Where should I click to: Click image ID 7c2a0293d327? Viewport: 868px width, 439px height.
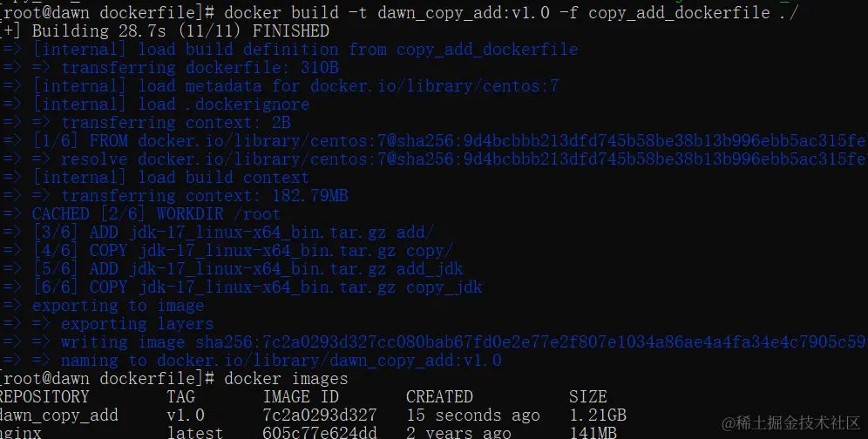pos(320,415)
